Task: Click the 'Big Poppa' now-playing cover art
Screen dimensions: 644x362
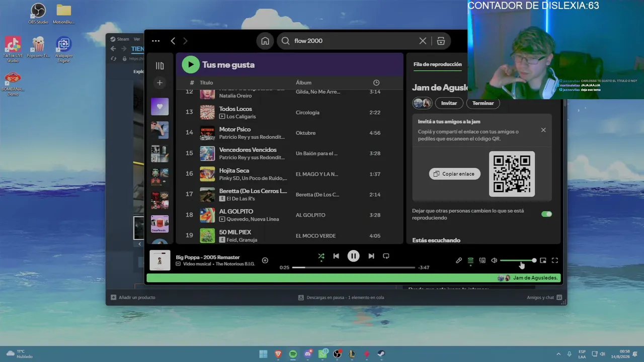Action: (x=160, y=260)
